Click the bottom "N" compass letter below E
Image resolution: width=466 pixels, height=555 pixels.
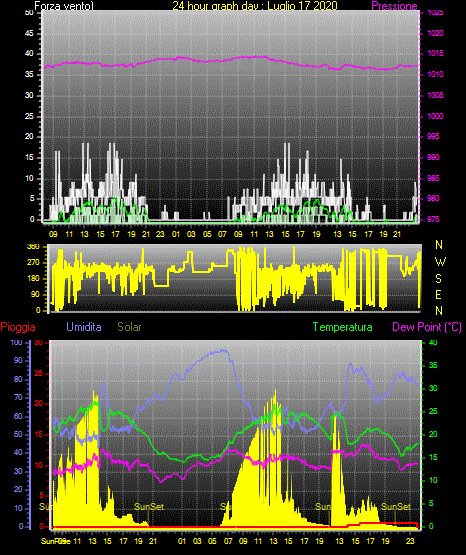[x=439, y=311]
